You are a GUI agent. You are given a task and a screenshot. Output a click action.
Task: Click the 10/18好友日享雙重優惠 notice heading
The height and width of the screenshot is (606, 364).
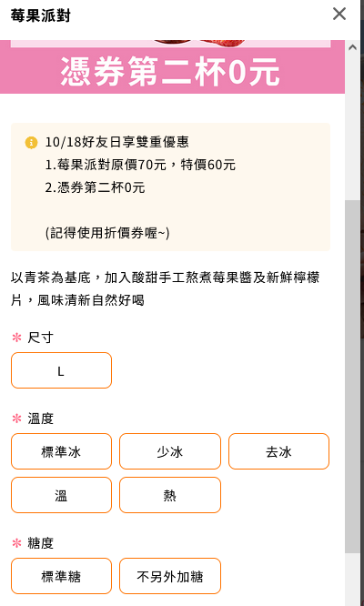tap(117, 142)
